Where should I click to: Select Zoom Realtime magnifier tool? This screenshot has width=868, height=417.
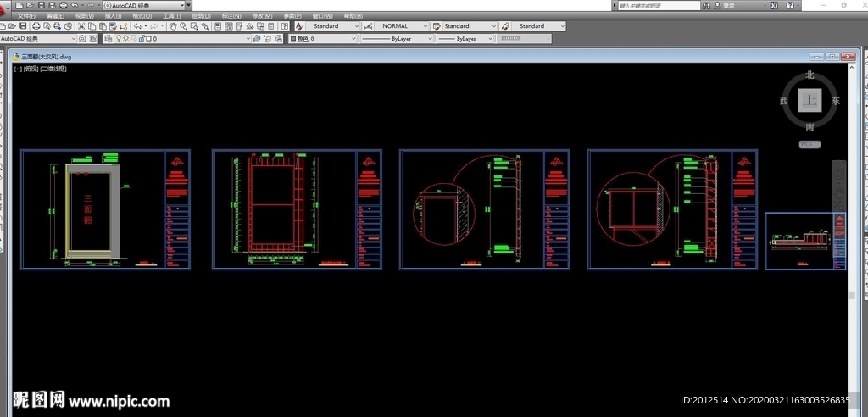click(183, 26)
